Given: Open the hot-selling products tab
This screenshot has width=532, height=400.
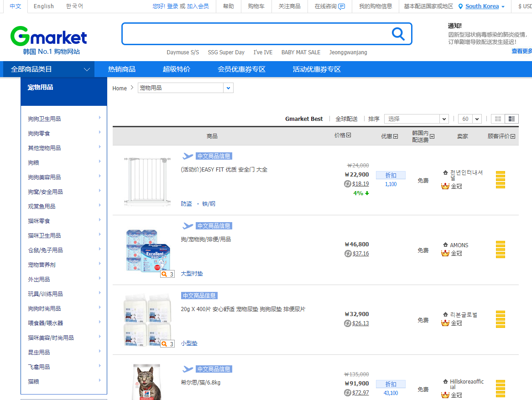Looking at the screenshot, I should tap(121, 69).
